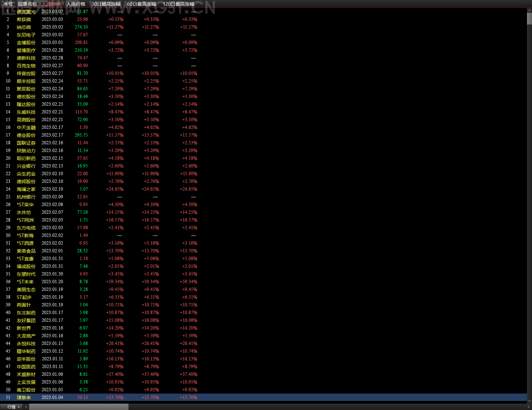Click the vertical scrollbar thumb
The width and height of the screenshot is (532, 410).
coord(529,18)
